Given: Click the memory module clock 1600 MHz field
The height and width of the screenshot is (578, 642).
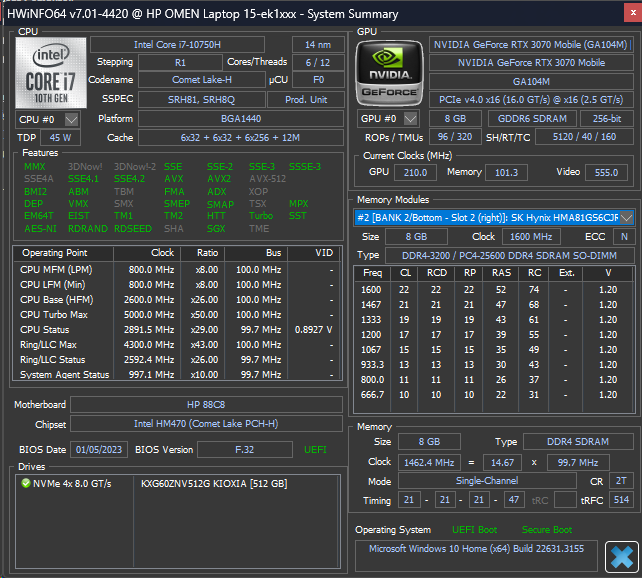Looking at the screenshot, I should pos(531,237).
